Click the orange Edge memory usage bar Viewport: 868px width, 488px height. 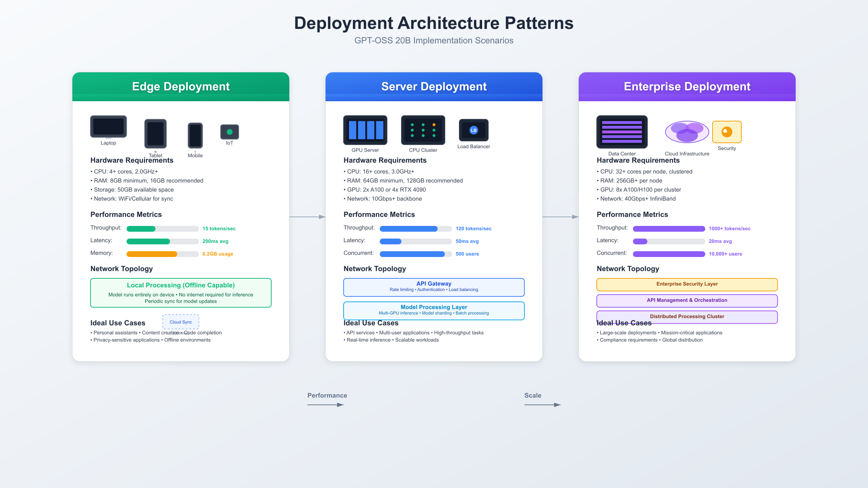(x=163, y=254)
